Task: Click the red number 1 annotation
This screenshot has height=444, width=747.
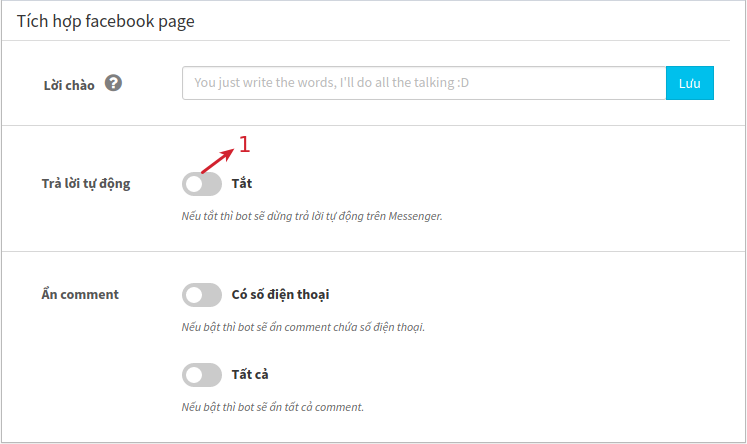Action: tap(244, 144)
